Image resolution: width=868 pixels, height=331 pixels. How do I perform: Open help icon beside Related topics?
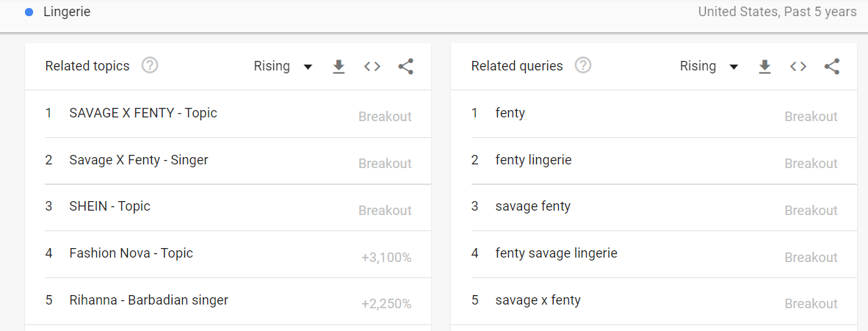pos(150,66)
